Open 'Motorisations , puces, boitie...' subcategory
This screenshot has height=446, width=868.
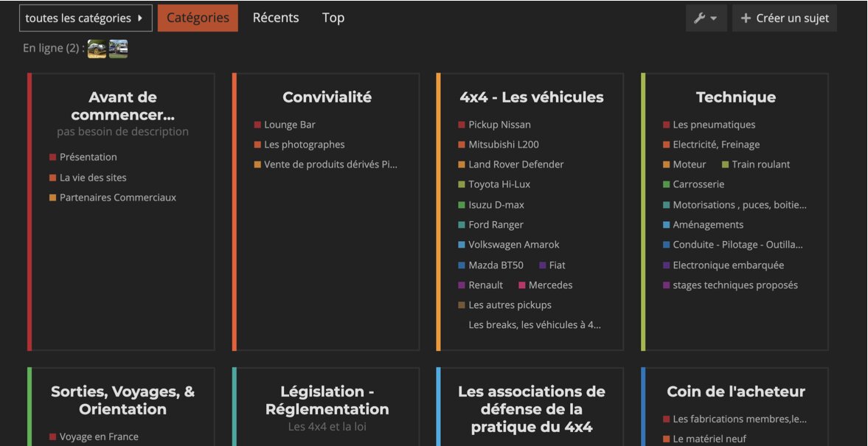[x=735, y=205]
